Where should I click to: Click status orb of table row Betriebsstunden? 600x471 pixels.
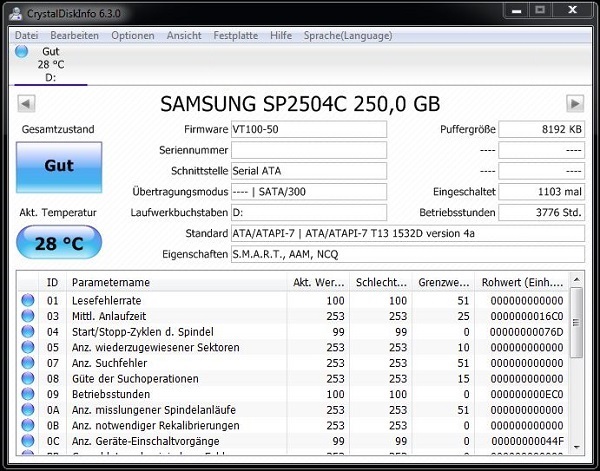pyautogui.click(x=28, y=394)
